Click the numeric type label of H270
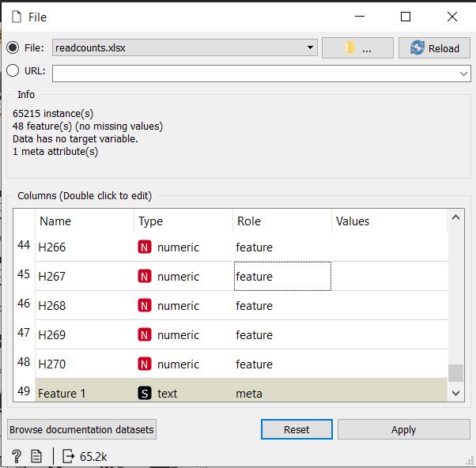The height and width of the screenshot is (468, 476). [x=178, y=364]
